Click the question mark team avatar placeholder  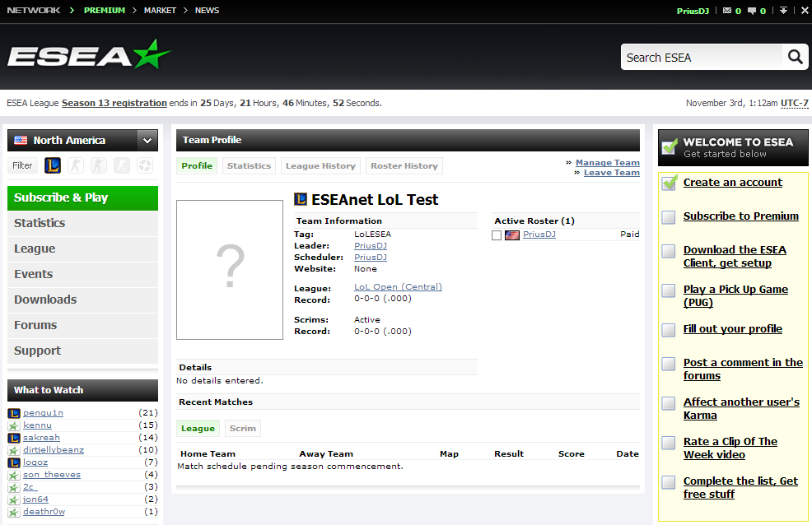(x=230, y=269)
